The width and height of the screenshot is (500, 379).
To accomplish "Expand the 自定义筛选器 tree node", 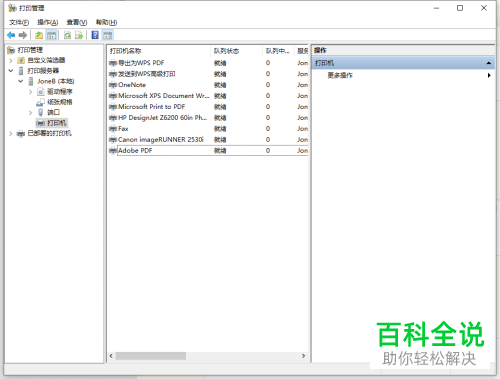I will click(x=11, y=60).
